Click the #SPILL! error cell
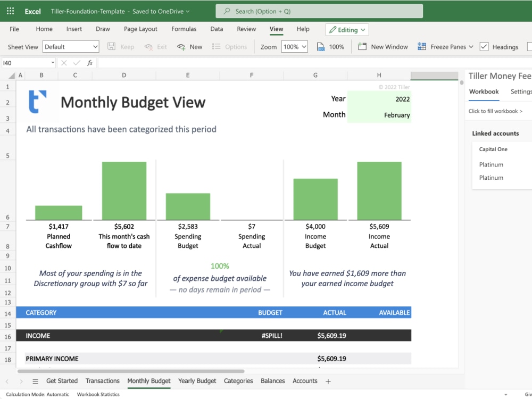 point(252,336)
